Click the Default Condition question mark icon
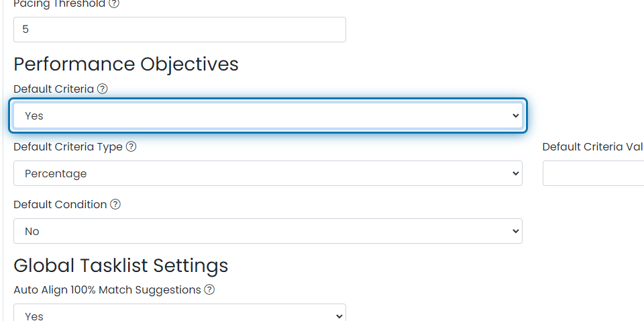644x321 pixels. (115, 204)
